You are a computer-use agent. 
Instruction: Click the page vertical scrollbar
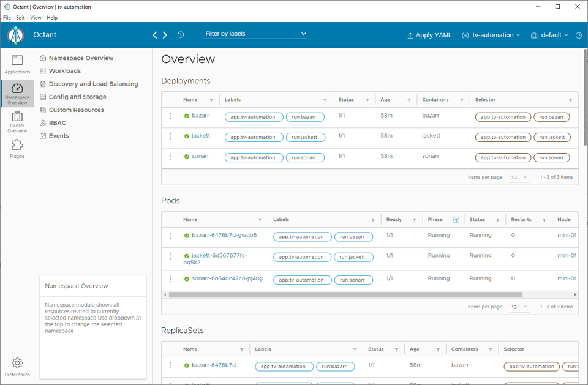pyautogui.click(x=586, y=97)
